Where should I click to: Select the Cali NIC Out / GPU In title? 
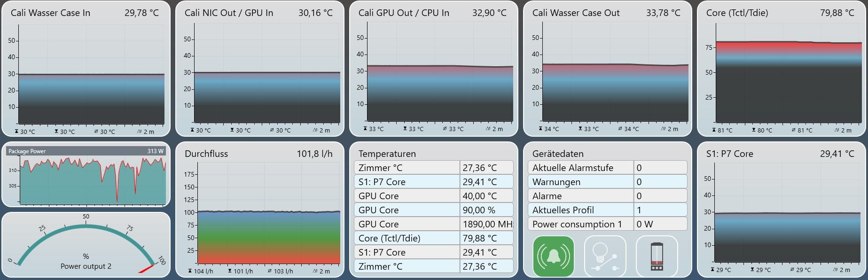229,13
